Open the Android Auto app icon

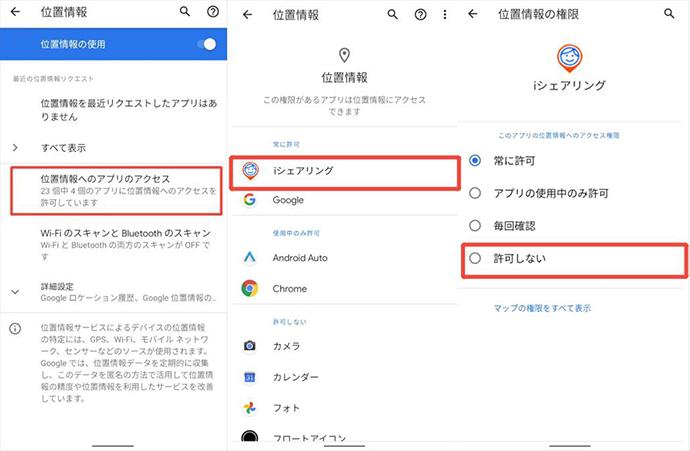coord(250,257)
